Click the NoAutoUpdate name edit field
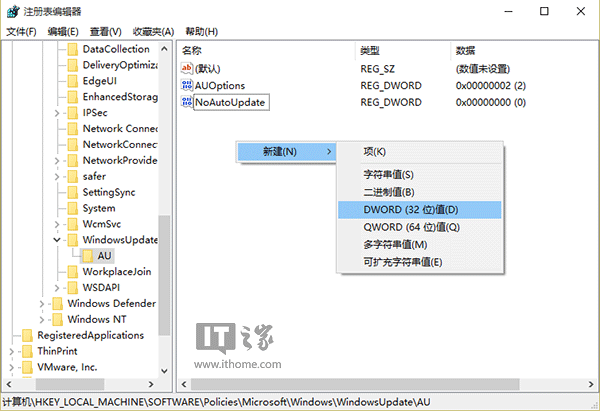This screenshot has width=600, height=411. [x=231, y=103]
